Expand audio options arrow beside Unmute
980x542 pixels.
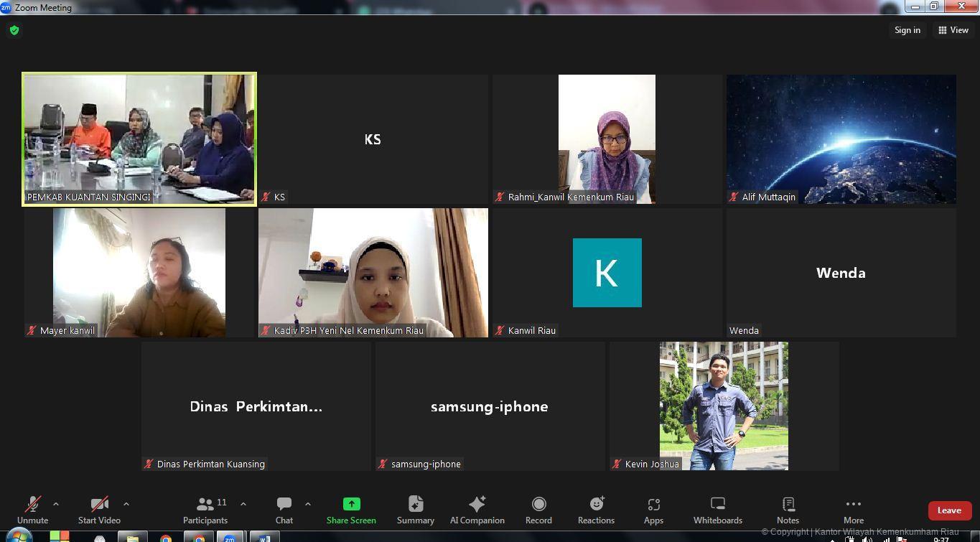pos(56,504)
